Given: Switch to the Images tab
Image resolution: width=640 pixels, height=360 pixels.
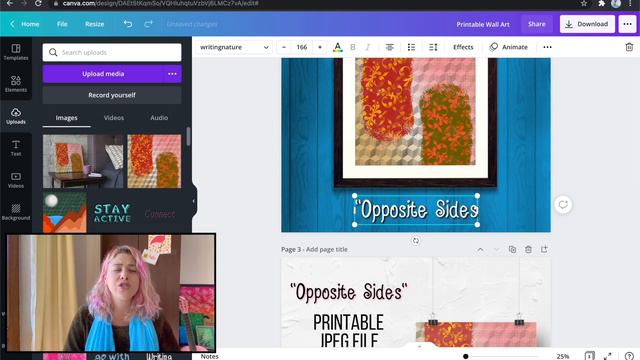Looking at the screenshot, I should (x=67, y=118).
